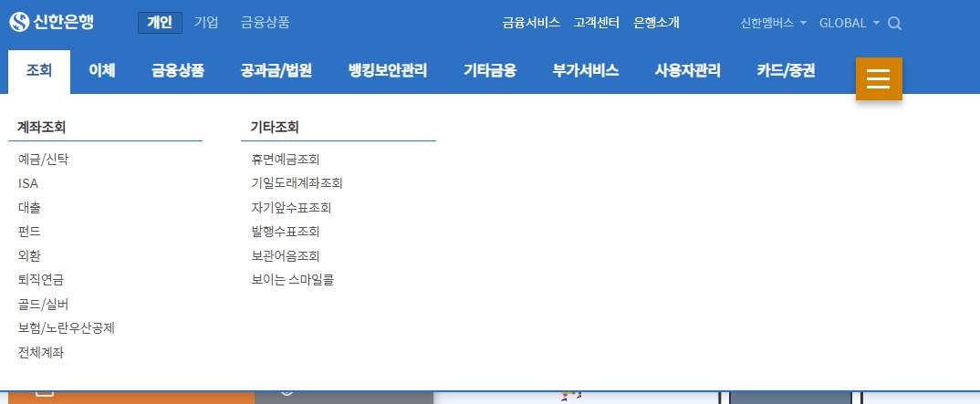
Task: Open 대출 inquiry
Action: [29, 207]
